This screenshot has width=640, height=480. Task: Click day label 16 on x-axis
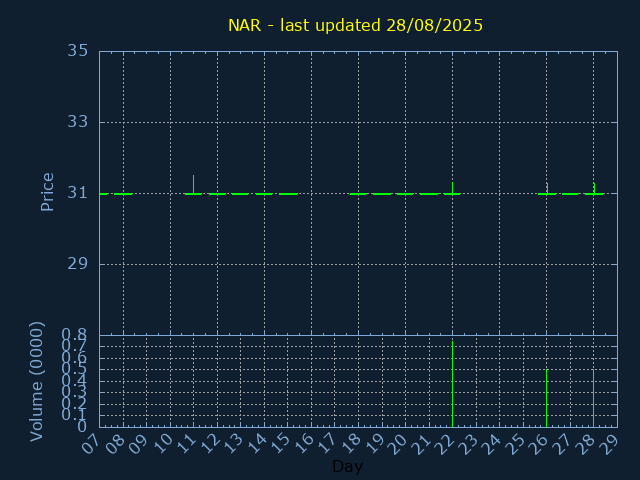pyautogui.click(x=302, y=444)
